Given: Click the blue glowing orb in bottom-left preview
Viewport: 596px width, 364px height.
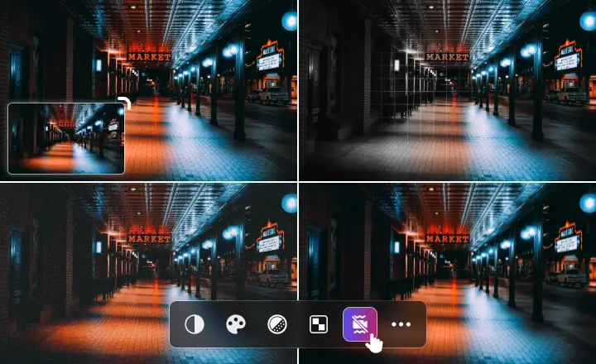Looking at the screenshot, I should point(289,203).
